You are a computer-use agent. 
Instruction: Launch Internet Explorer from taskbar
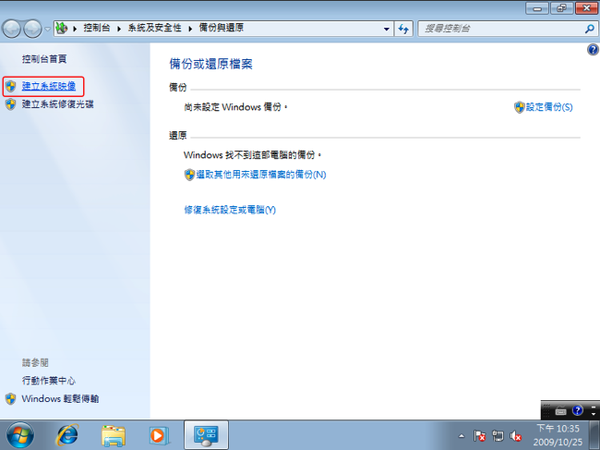(x=67, y=435)
